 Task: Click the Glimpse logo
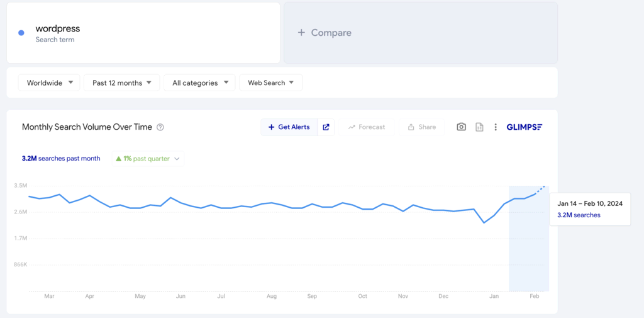pyautogui.click(x=525, y=127)
